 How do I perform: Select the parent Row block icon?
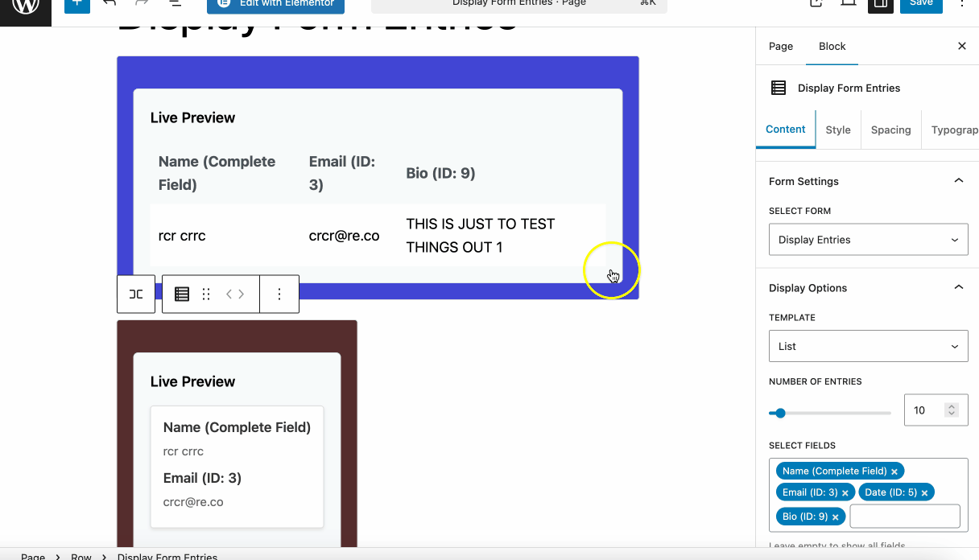tap(136, 294)
